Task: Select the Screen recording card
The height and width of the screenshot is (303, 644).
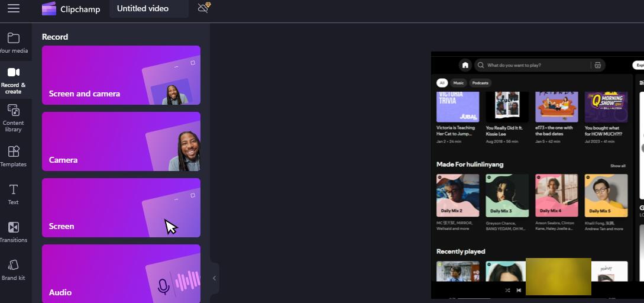Action: click(x=121, y=208)
